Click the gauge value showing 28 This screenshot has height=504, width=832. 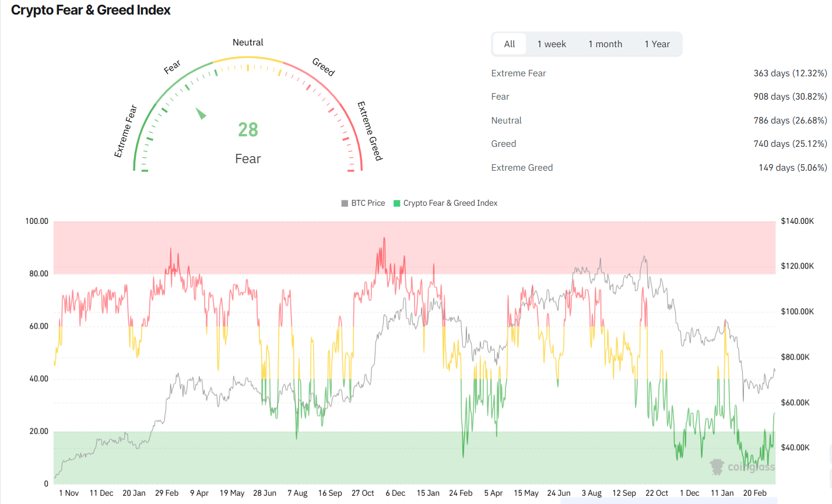tap(248, 129)
